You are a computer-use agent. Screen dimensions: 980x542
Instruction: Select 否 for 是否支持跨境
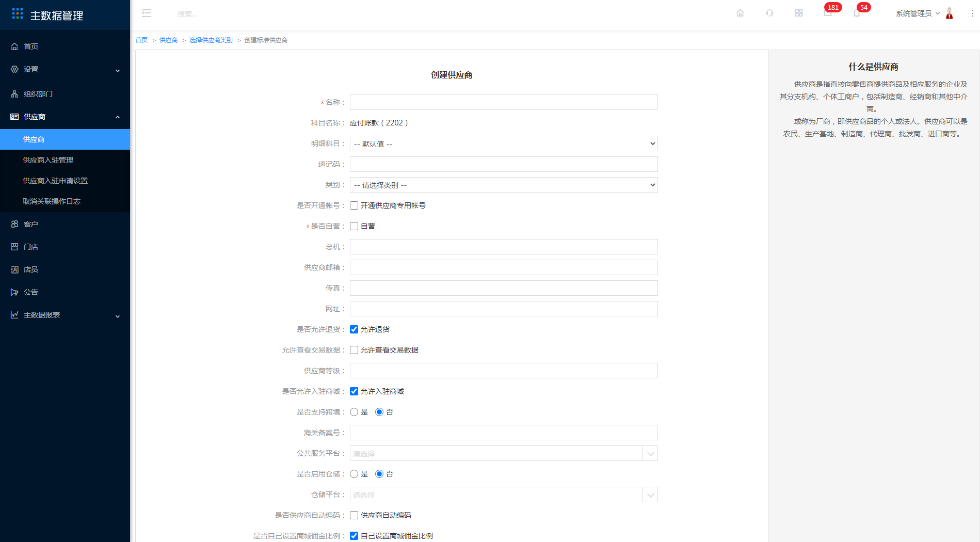pyautogui.click(x=379, y=412)
